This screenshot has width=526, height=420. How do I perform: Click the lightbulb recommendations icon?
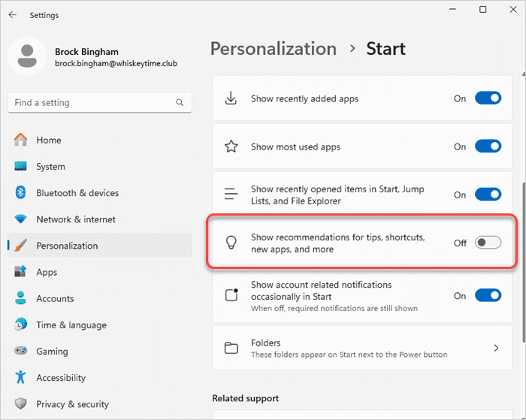pyautogui.click(x=231, y=243)
